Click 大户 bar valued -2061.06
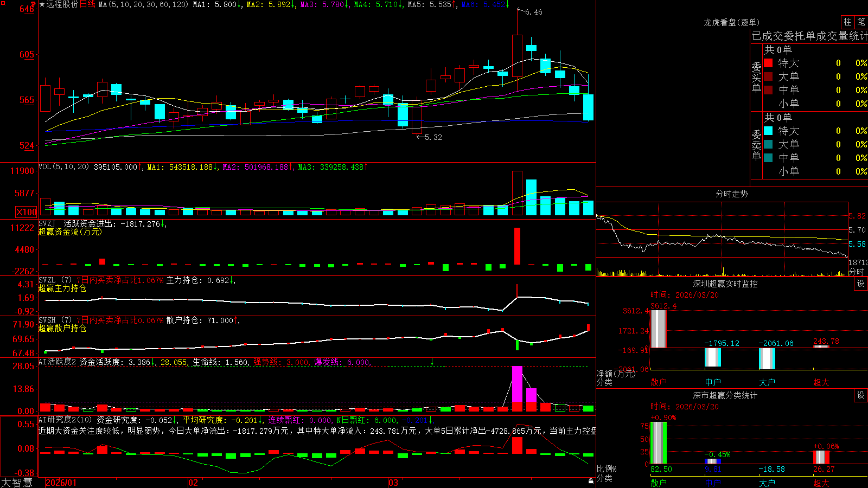 (767, 358)
